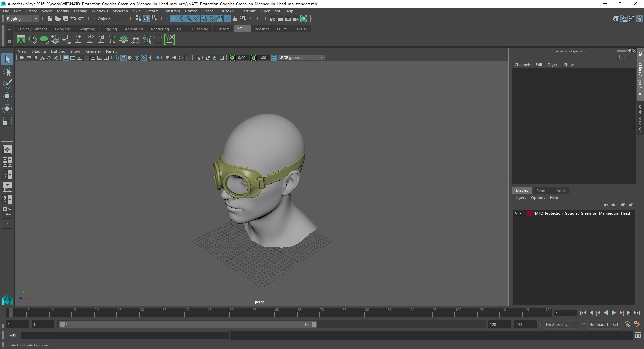
Task: Activate the Scale tool
Action: point(7,121)
